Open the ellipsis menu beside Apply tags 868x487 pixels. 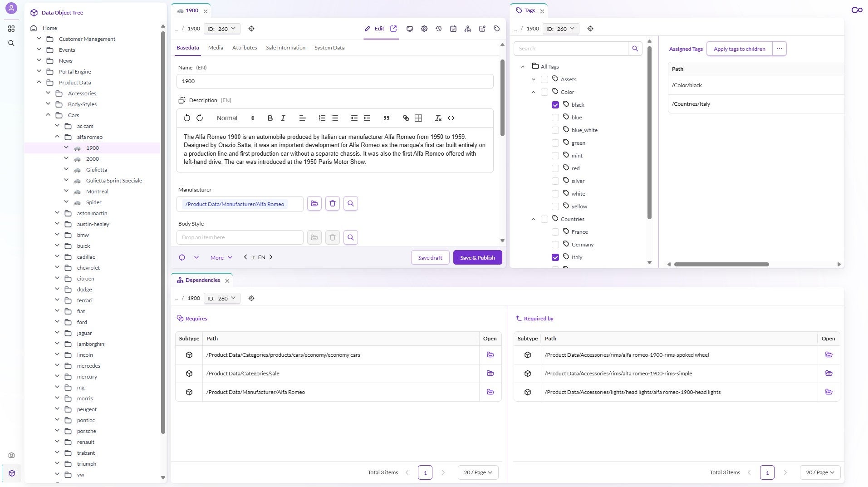tap(780, 49)
